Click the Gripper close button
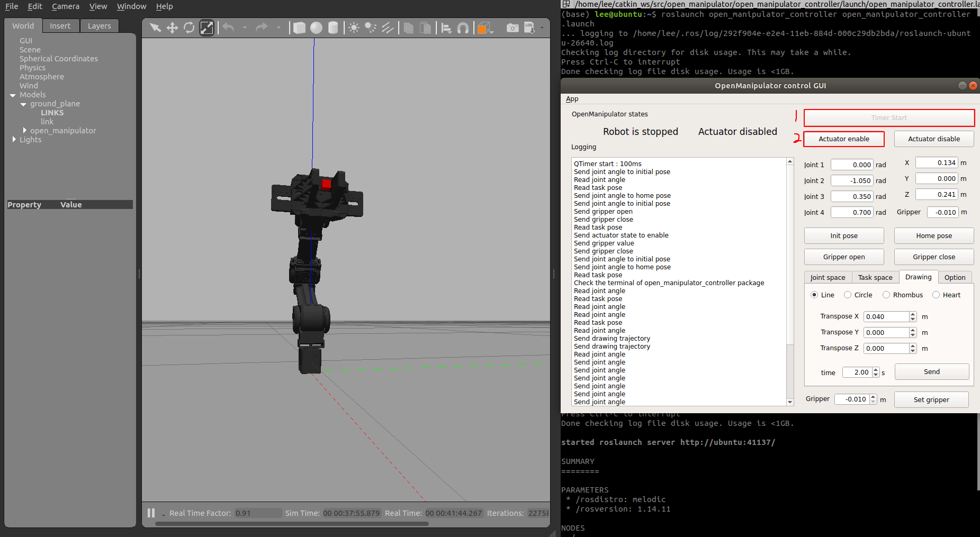Image resolution: width=980 pixels, height=537 pixels. 934,257
